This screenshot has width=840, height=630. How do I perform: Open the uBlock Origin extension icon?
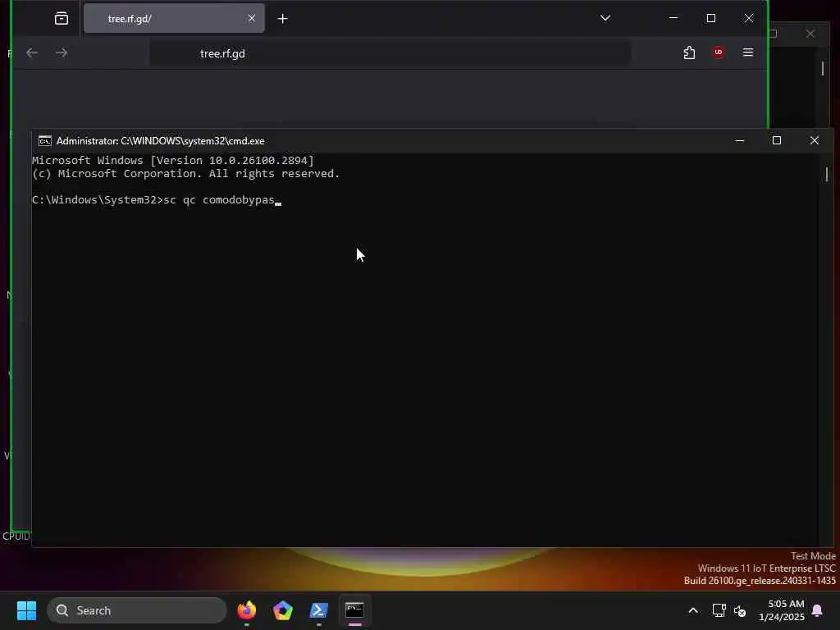tap(719, 52)
